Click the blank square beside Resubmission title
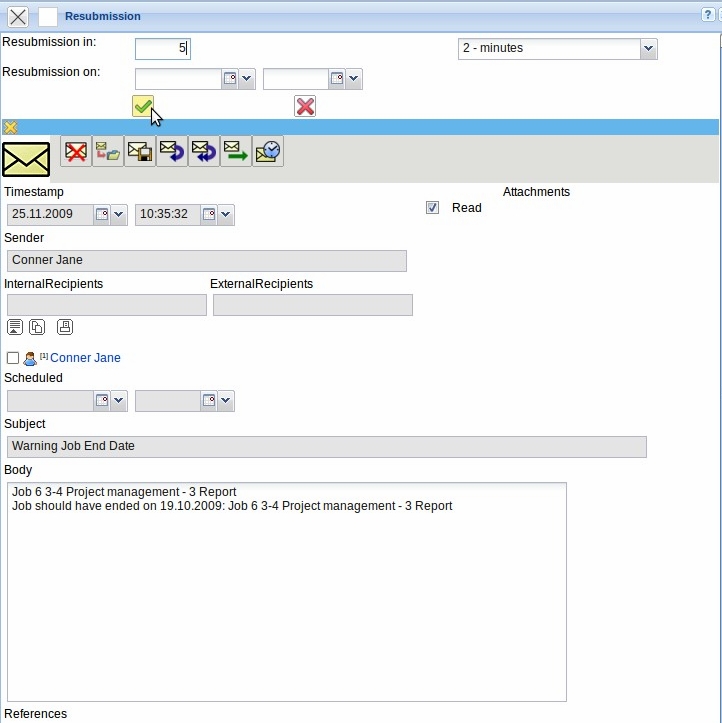Image resolution: width=722 pixels, height=723 pixels. tap(48, 17)
